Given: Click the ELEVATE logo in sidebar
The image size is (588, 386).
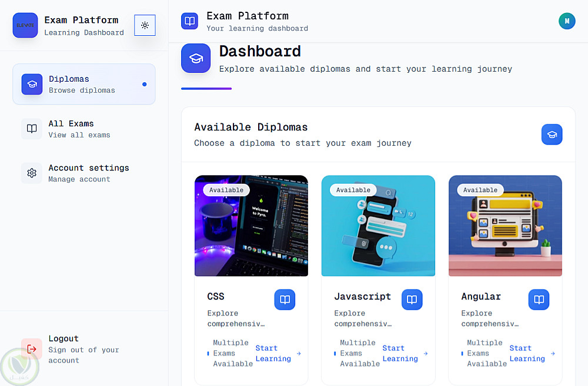Looking at the screenshot, I should coord(25,25).
